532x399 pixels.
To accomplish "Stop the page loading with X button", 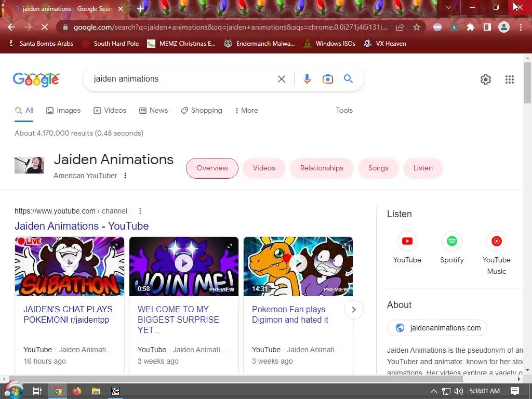I will [x=45, y=27].
